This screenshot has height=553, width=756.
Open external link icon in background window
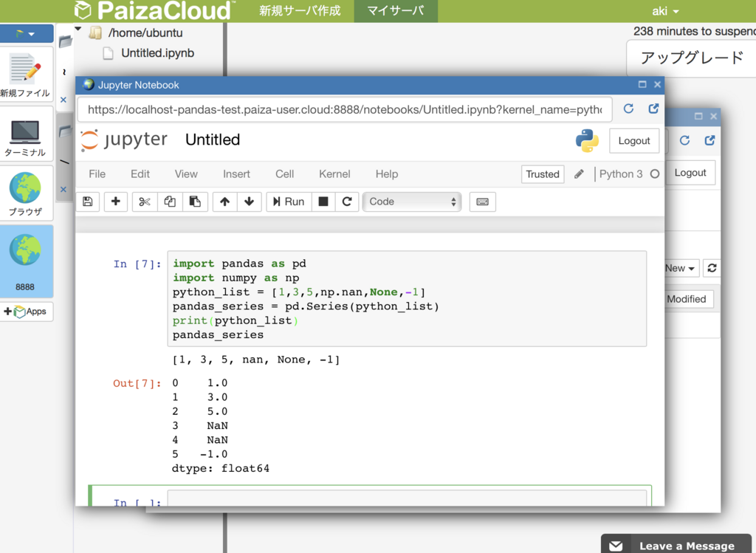click(709, 140)
